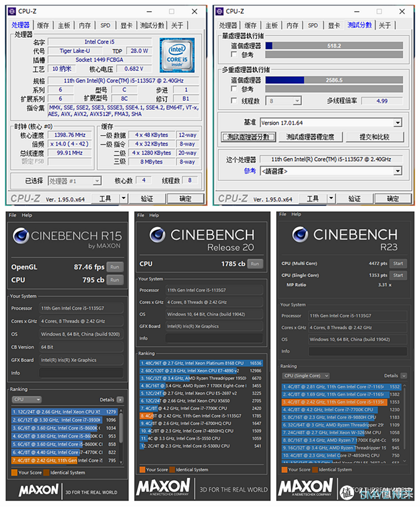Click the Intel Core i5 logo badge
Image resolution: width=420 pixels, height=507 pixels.
click(x=177, y=56)
